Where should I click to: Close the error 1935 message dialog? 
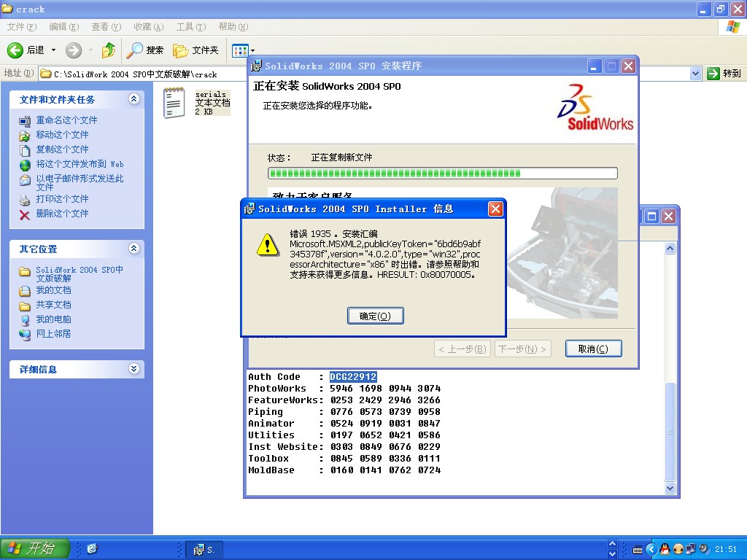tap(496, 209)
